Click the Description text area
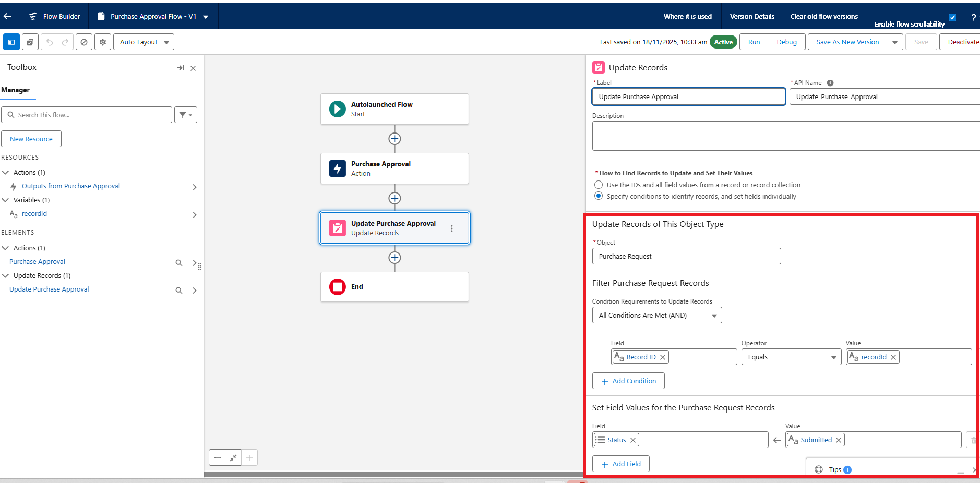Image resolution: width=980 pixels, height=483 pixels. click(785, 136)
